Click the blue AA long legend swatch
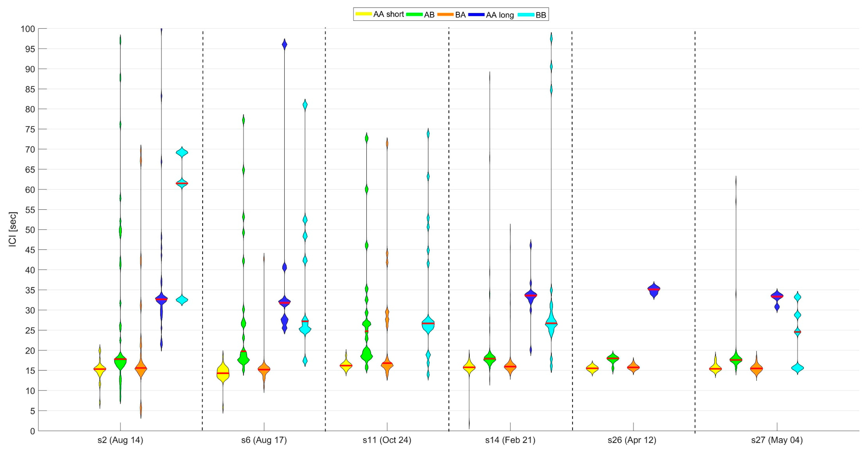The height and width of the screenshot is (453, 868). (476, 14)
